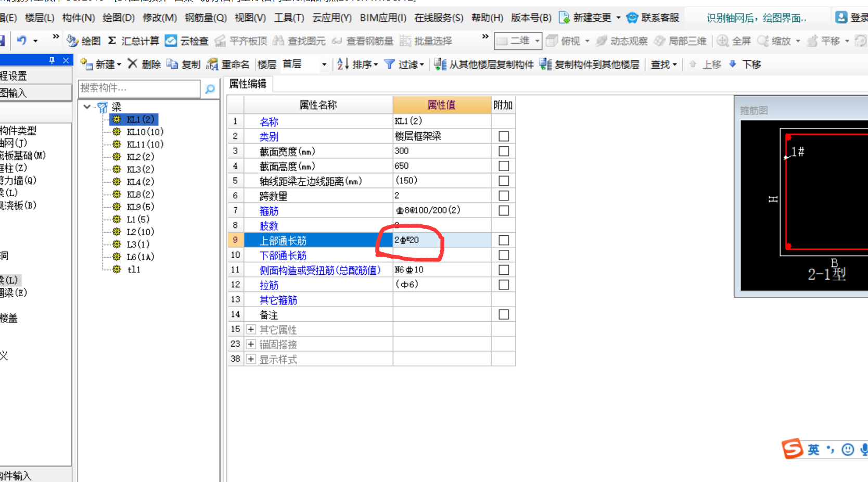Click the search magnifier icon
Viewport: 868px width, 482px height.
[x=210, y=88]
